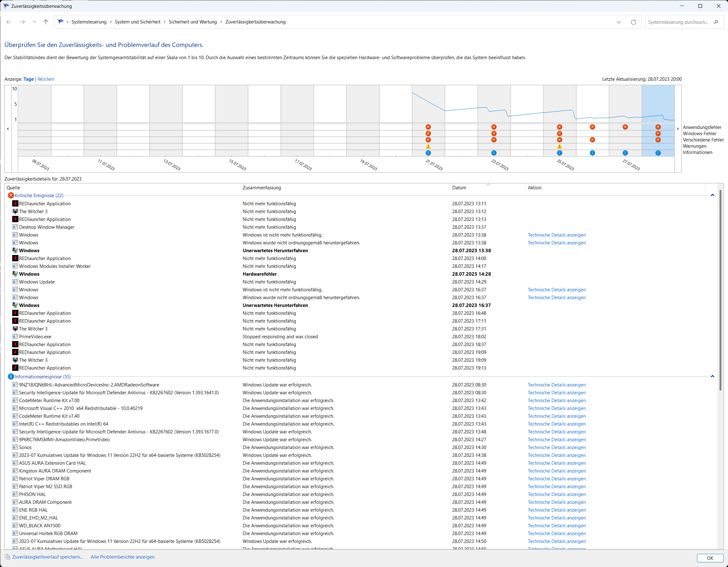
Task: Collapse the Informationsereignisse group
Action: pyautogui.click(x=712, y=376)
